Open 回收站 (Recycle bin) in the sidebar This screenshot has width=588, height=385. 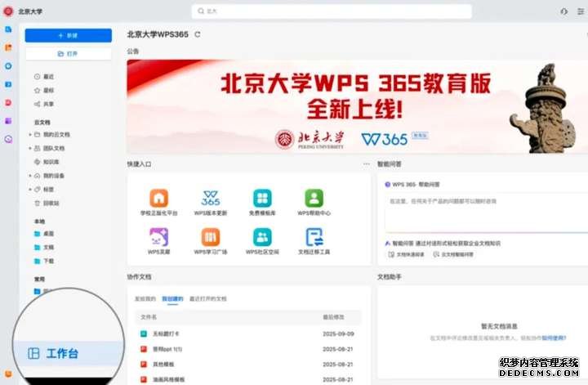click(47, 203)
